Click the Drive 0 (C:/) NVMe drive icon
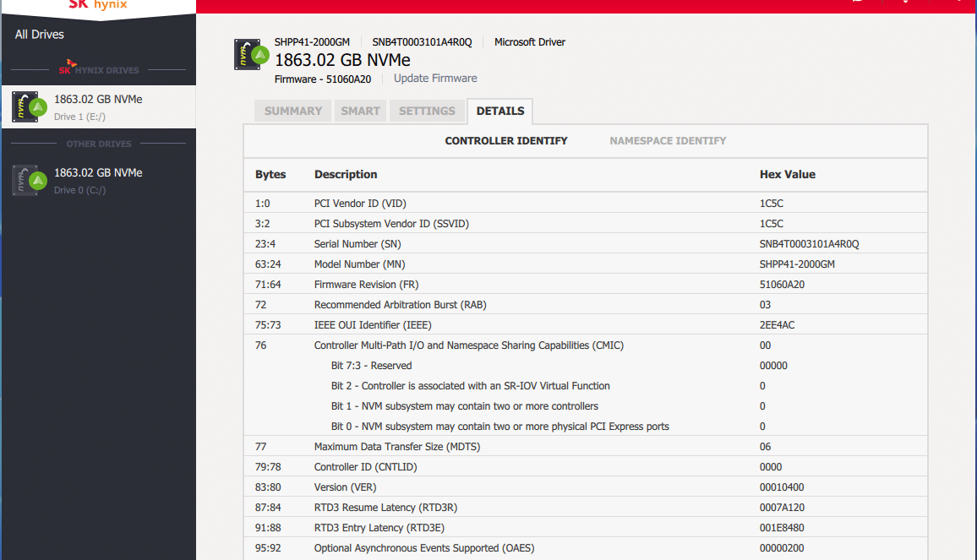Viewport: 977px width, 560px height. click(x=30, y=181)
